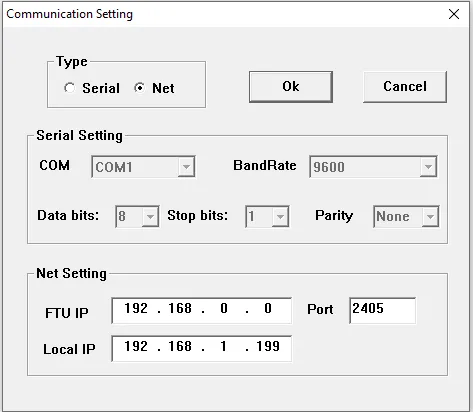Click the BandRate label

(265, 165)
